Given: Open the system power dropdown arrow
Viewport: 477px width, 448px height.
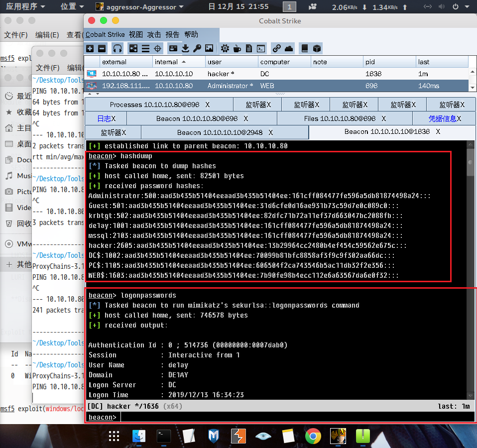Looking at the screenshot, I should pos(467,6).
